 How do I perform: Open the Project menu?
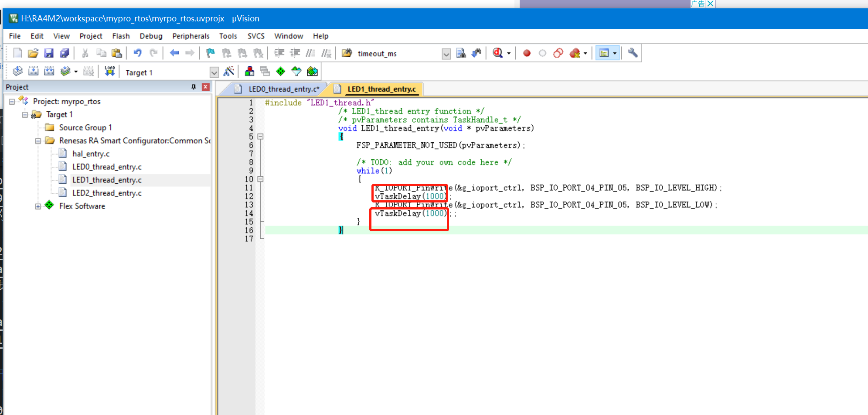[x=91, y=36]
